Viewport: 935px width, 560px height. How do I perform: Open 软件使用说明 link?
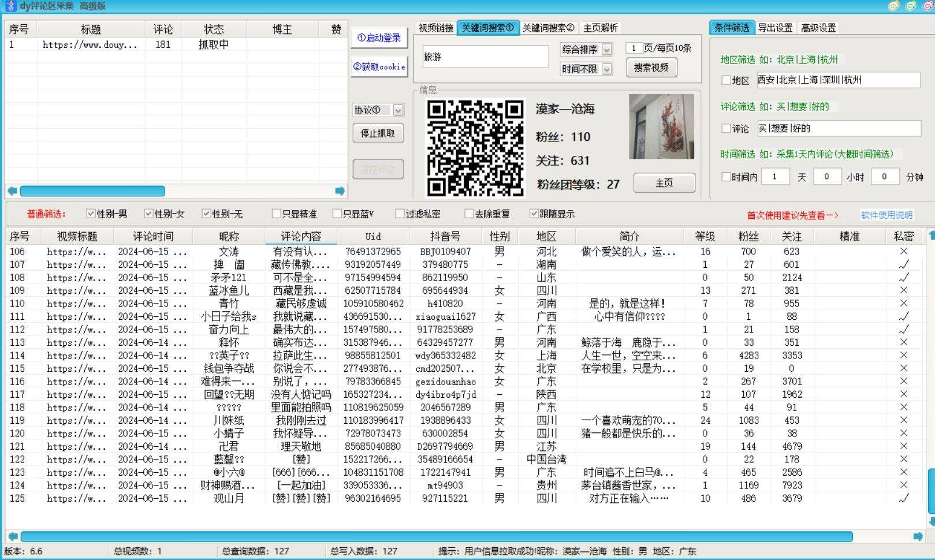[x=886, y=215]
